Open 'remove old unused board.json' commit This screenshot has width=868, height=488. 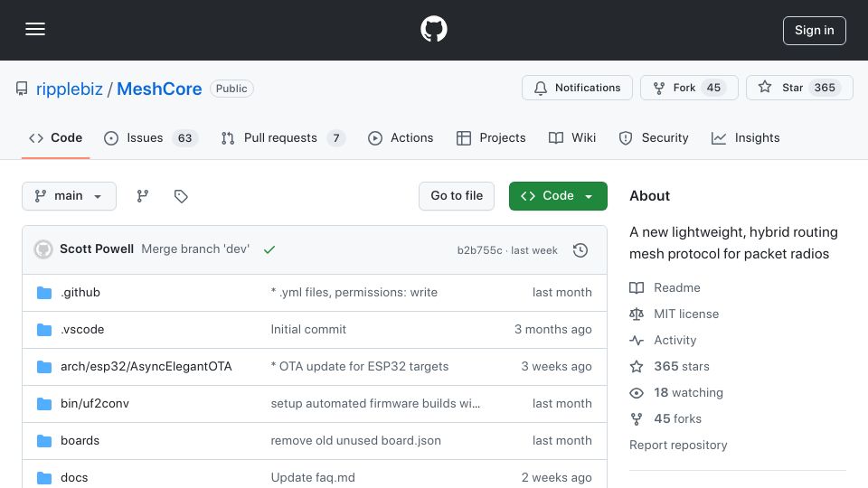(x=356, y=440)
